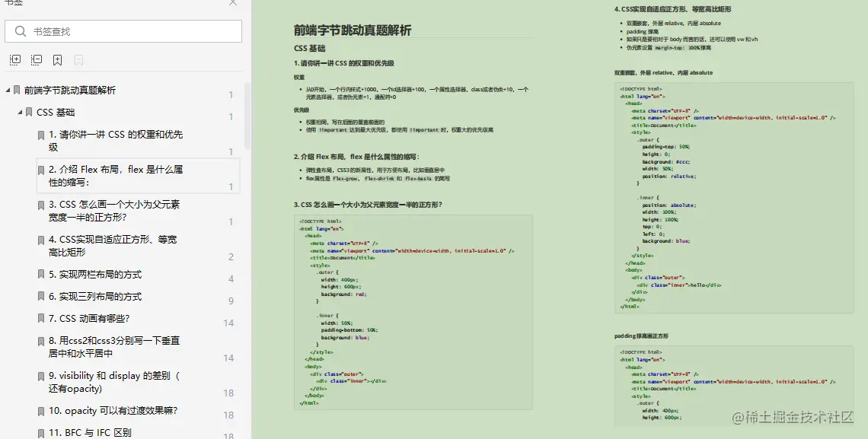Open bookmark 5. 实现两栏布局的方式
Screen dimensions: 868x439
[x=94, y=274]
